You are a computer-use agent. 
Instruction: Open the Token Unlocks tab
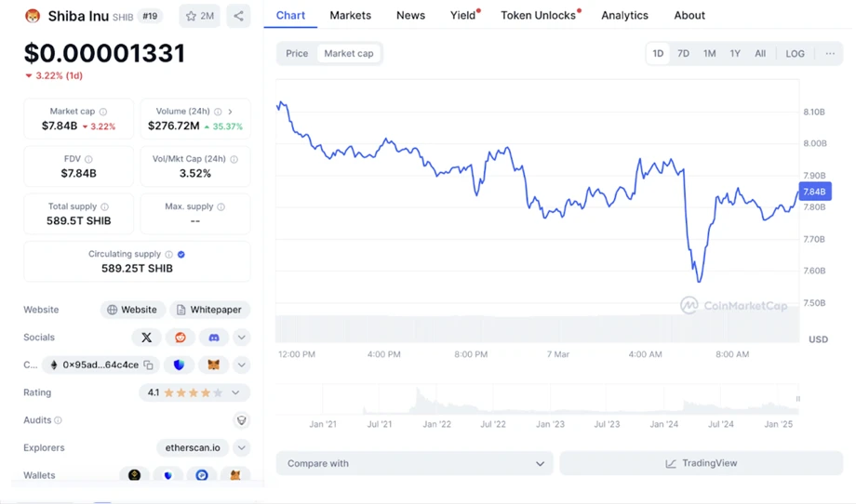(538, 16)
